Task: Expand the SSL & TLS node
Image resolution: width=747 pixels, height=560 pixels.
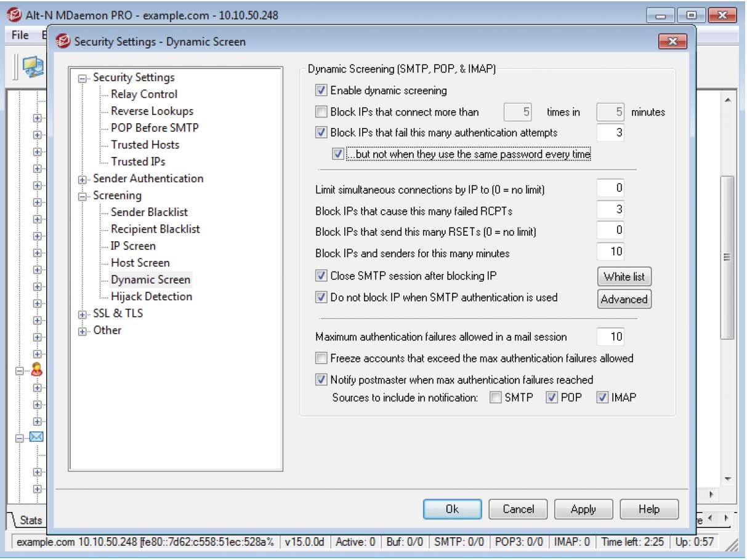Action: [x=83, y=314]
